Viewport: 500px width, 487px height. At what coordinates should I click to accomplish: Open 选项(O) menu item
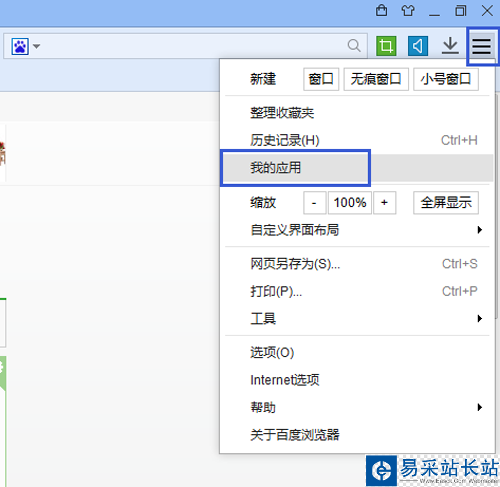[x=357, y=353]
